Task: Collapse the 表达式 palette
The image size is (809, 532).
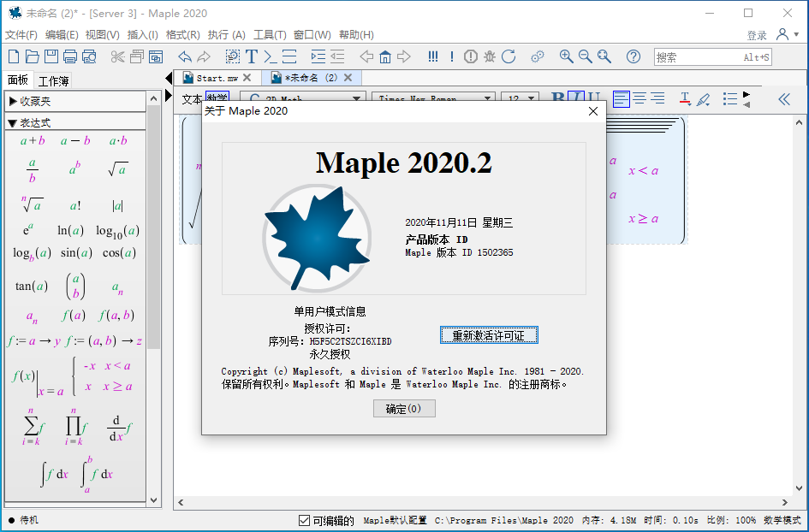Action: pos(13,122)
